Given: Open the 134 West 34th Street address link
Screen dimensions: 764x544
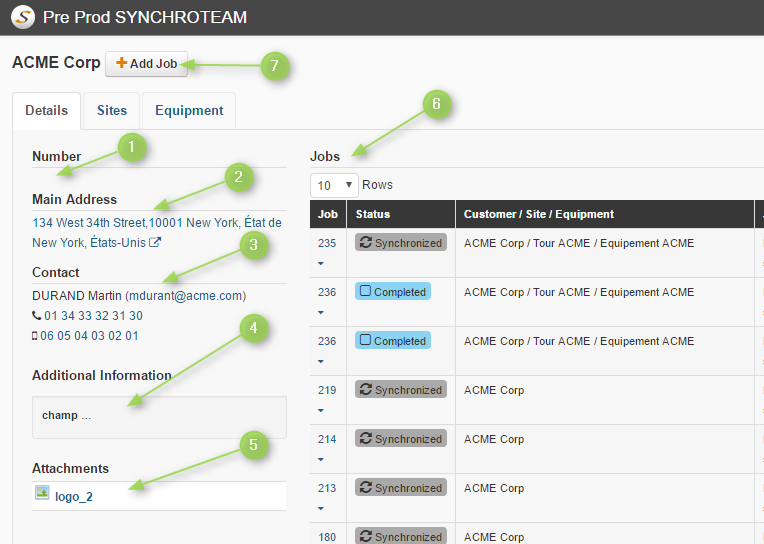Looking at the screenshot, I should click(x=157, y=233).
